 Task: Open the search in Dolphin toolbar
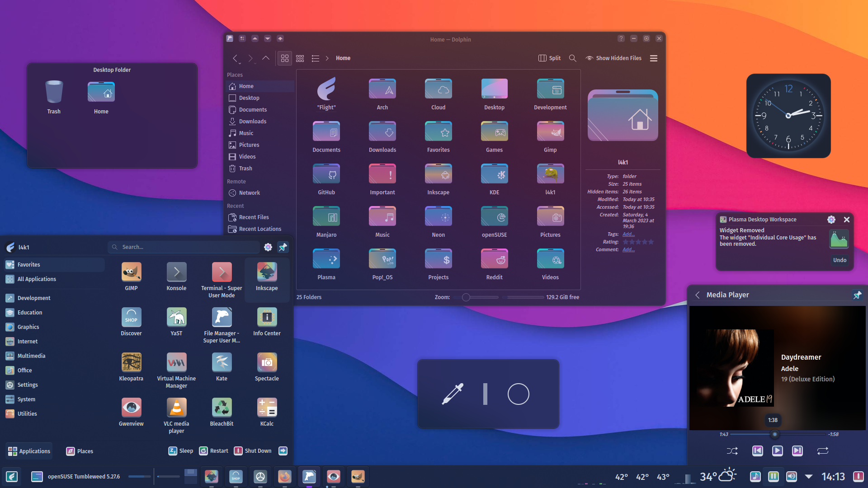pyautogui.click(x=572, y=58)
